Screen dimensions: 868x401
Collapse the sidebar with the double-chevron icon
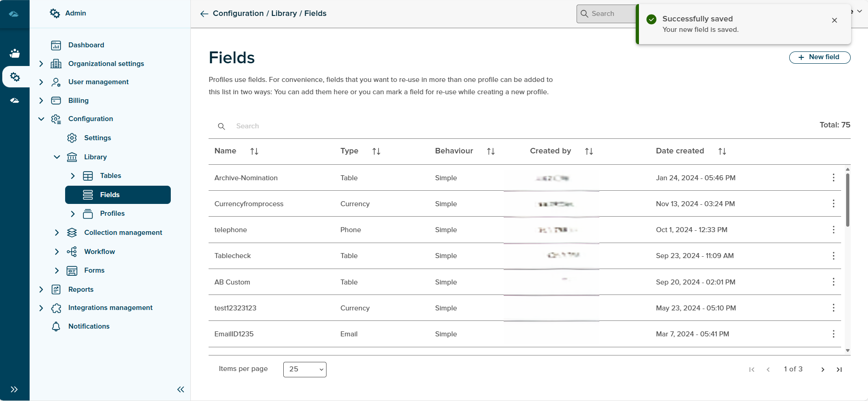180,389
